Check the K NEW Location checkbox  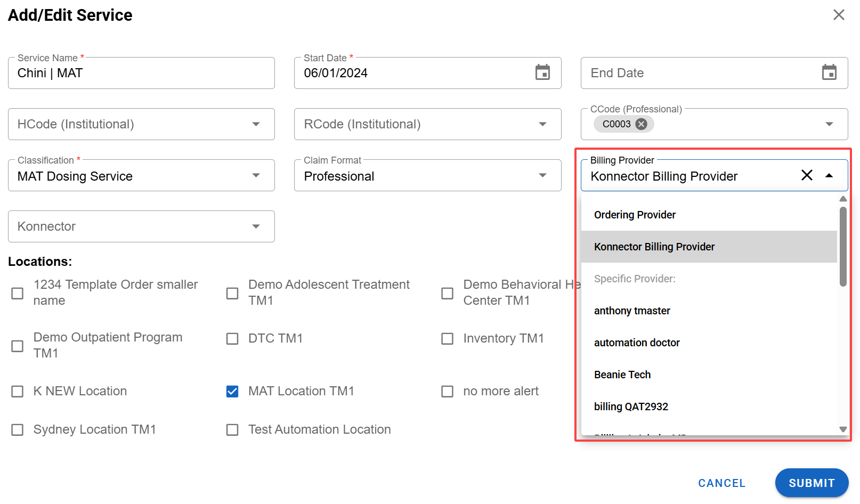coord(18,392)
